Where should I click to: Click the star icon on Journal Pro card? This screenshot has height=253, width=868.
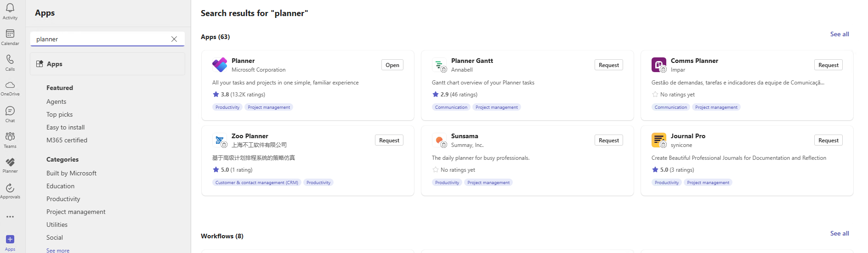click(655, 169)
